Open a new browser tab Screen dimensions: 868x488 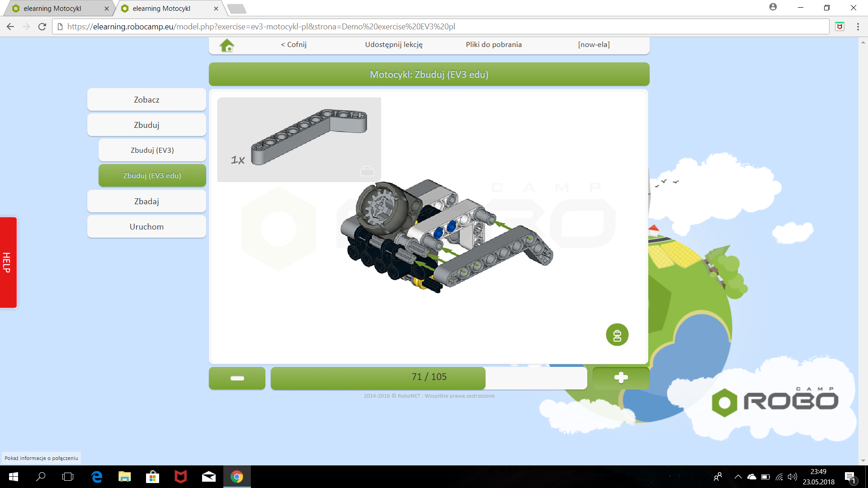pos(236,9)
